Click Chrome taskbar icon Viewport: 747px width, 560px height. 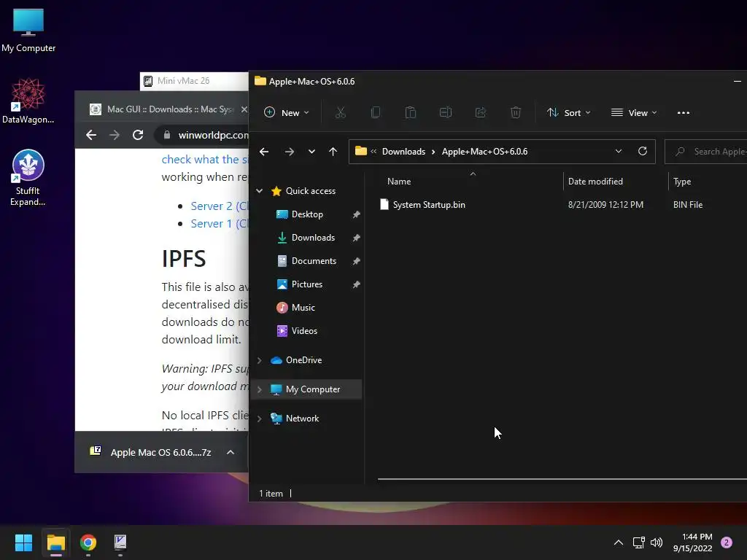(x=88, y=542)
